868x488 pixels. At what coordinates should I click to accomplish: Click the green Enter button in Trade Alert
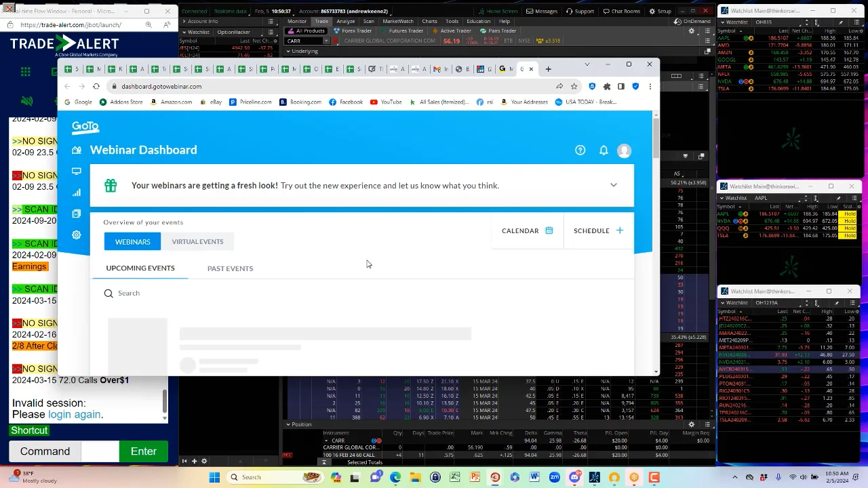tap(143, 451)
